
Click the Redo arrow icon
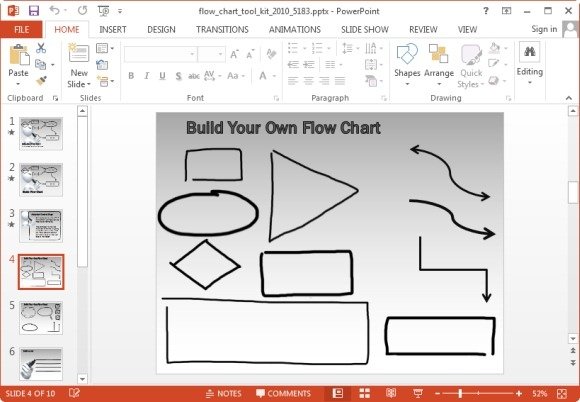click(x=82, y=11)
